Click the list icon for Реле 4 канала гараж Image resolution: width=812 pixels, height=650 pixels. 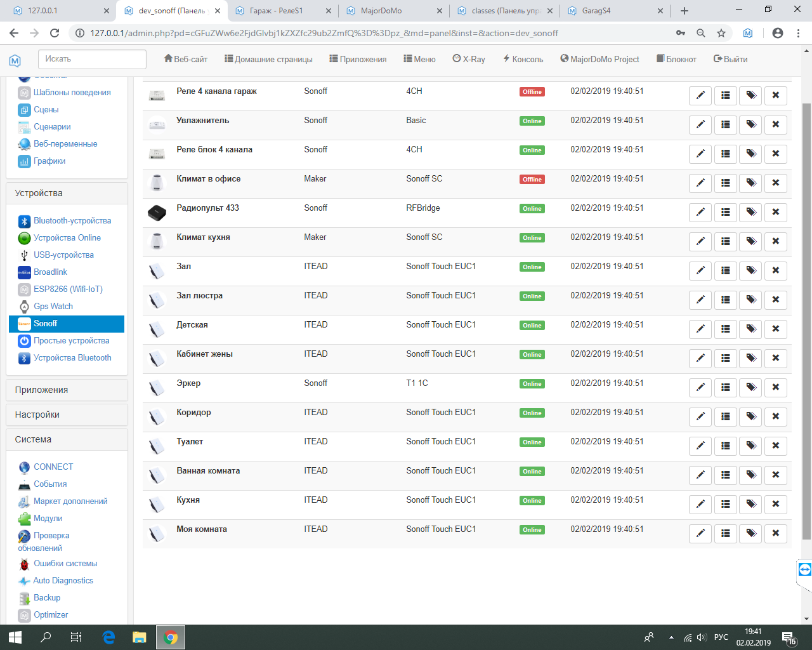click(726, 95)
